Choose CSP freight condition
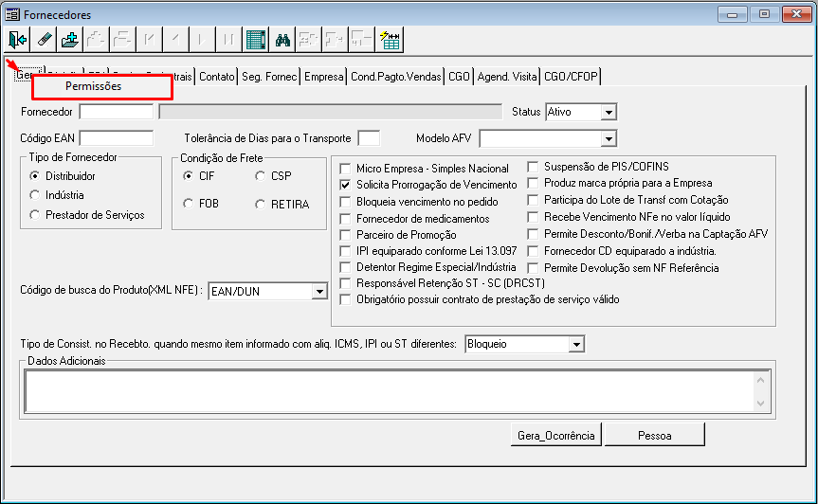The width and height of the screenshot is (818, 504). point(261,176)
